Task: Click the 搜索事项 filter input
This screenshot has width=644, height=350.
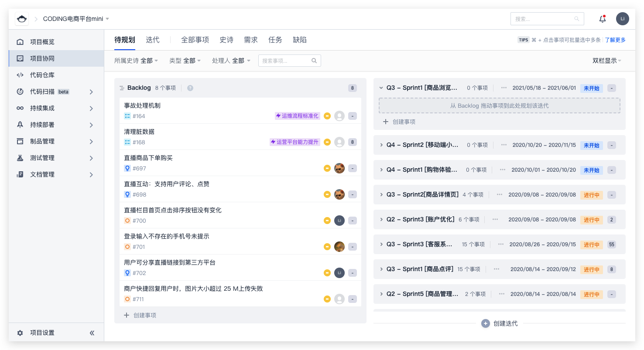Action: (x=290, y=61)
